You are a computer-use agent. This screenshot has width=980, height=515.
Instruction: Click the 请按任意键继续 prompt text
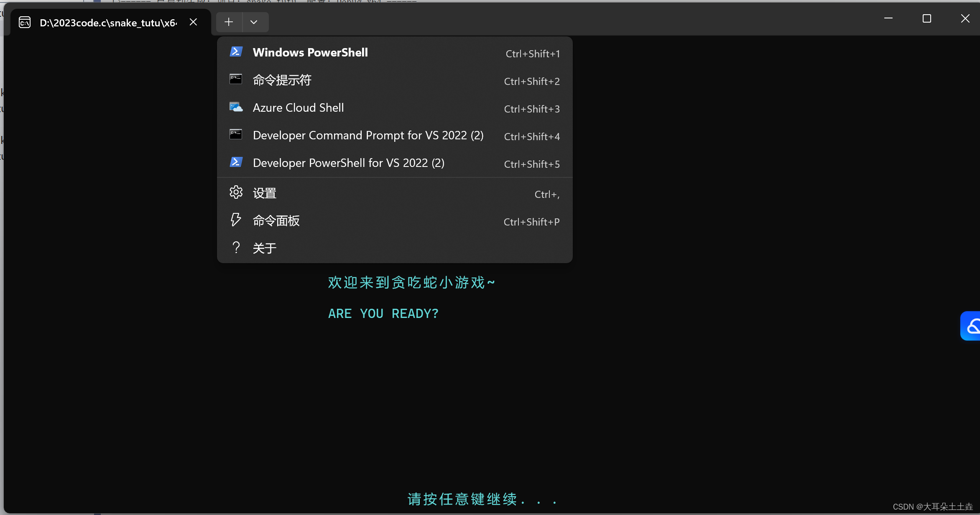[x=462, y=499]
